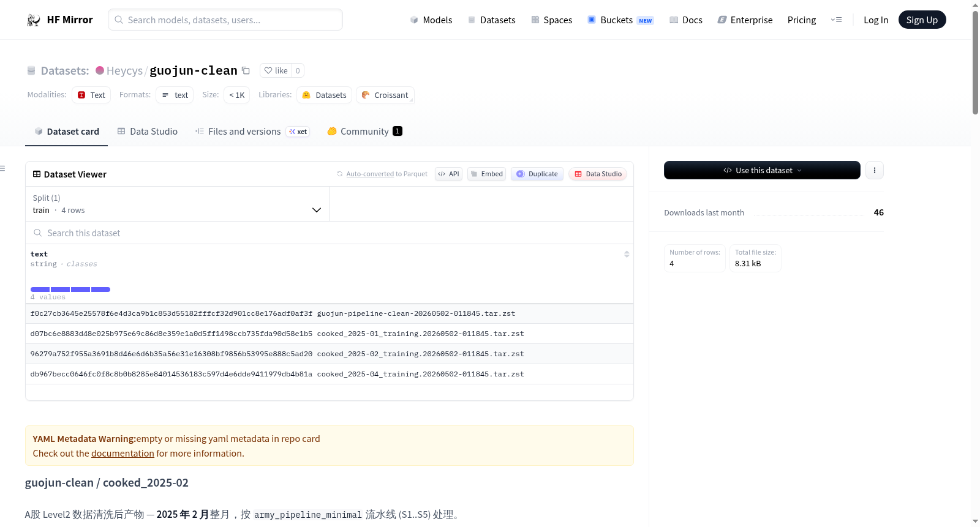
Task: Click the 4 values label
Action: 48,297
